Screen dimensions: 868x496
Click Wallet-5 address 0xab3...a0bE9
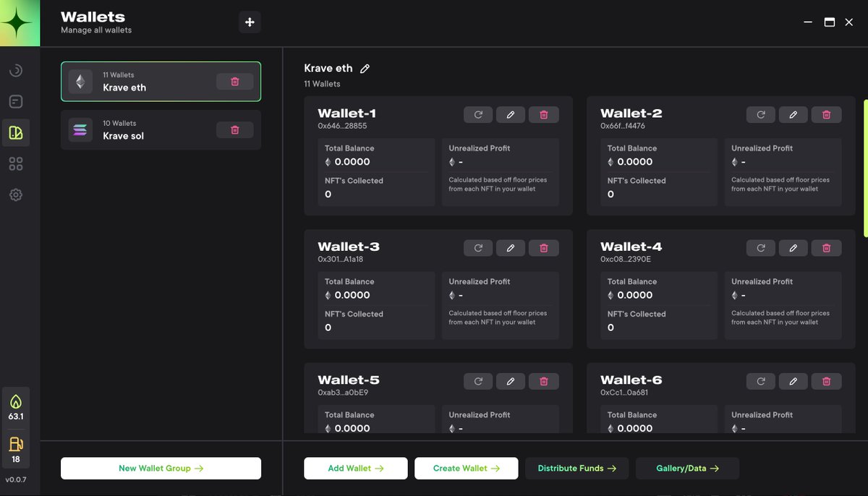tap(343, 393)
